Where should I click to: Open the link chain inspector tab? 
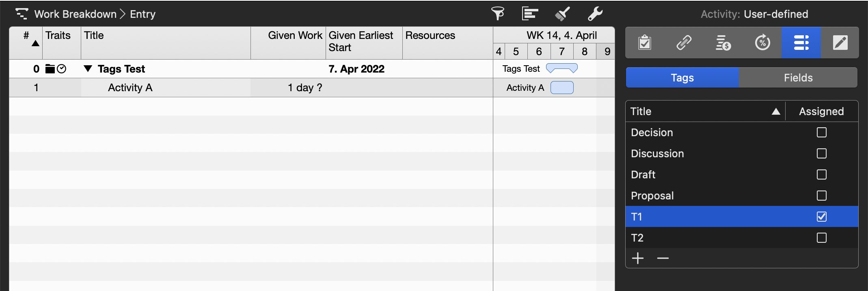pos(684,43)
